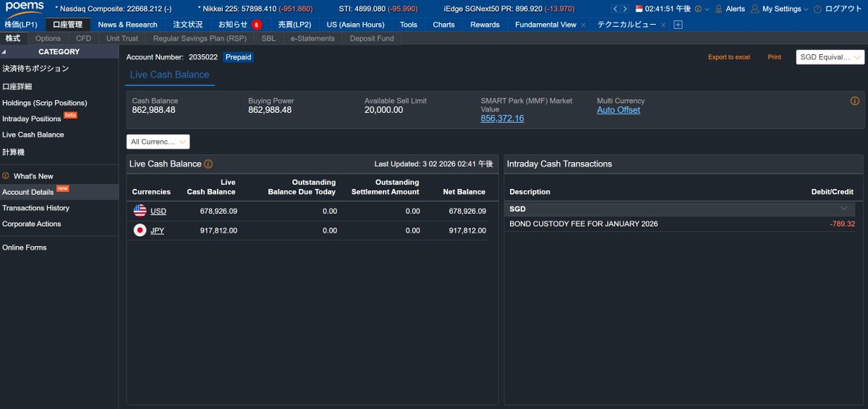The height and width of the screenshot is (409, 868).
Task: Click the My Settings user icon
Action: coord(755,9)
